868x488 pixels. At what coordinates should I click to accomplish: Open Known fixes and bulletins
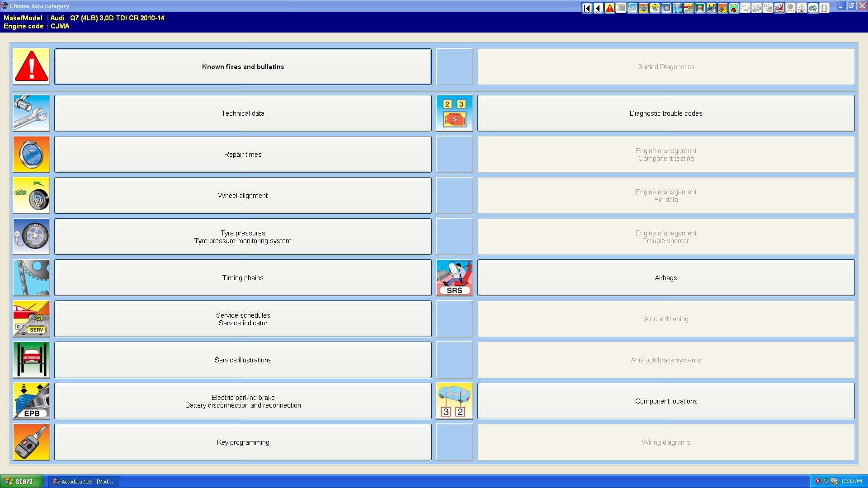(x=243, y=66)
